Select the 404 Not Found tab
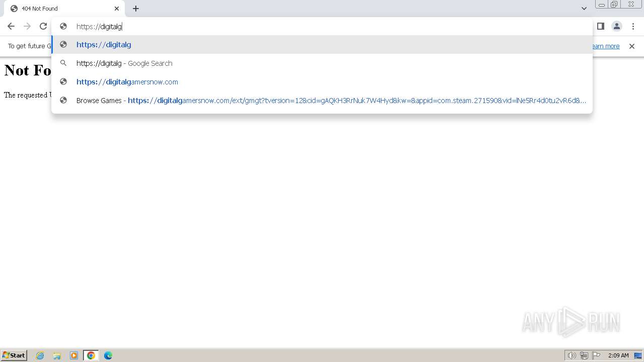 point(64,9)
